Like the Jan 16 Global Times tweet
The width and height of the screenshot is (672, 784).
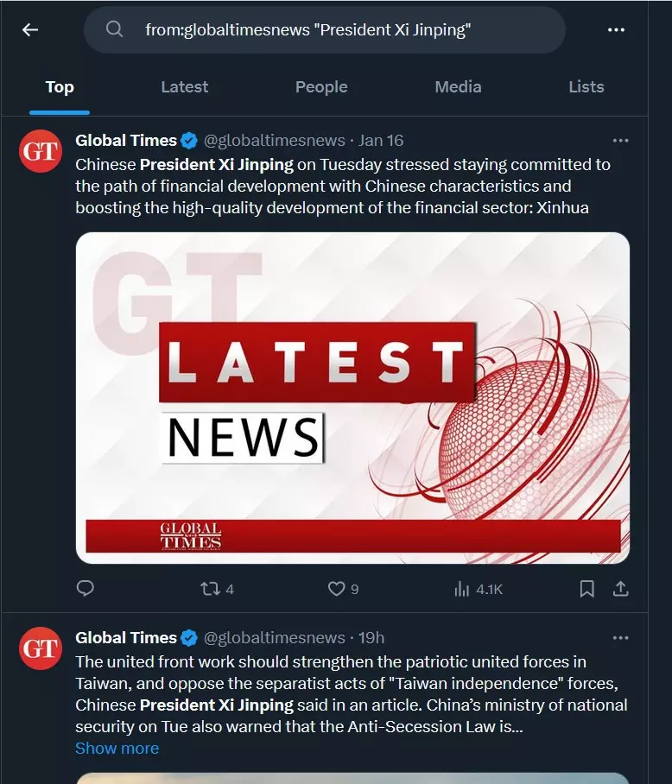point(336,589)
